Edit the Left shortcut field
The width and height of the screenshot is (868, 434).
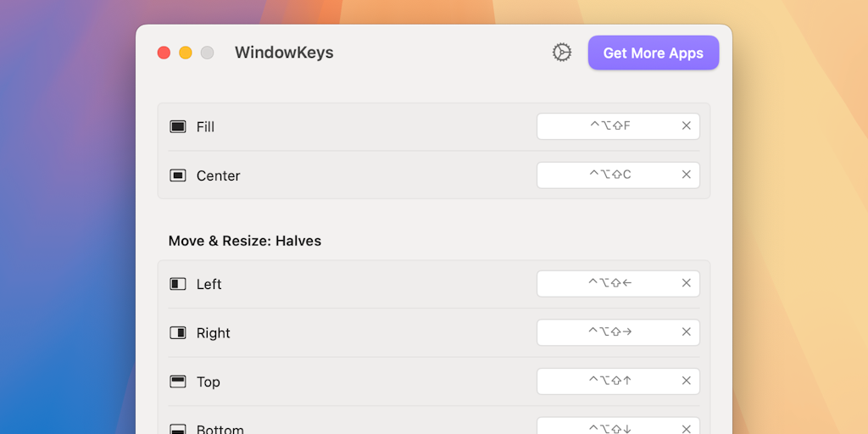(x=618, y=283)
